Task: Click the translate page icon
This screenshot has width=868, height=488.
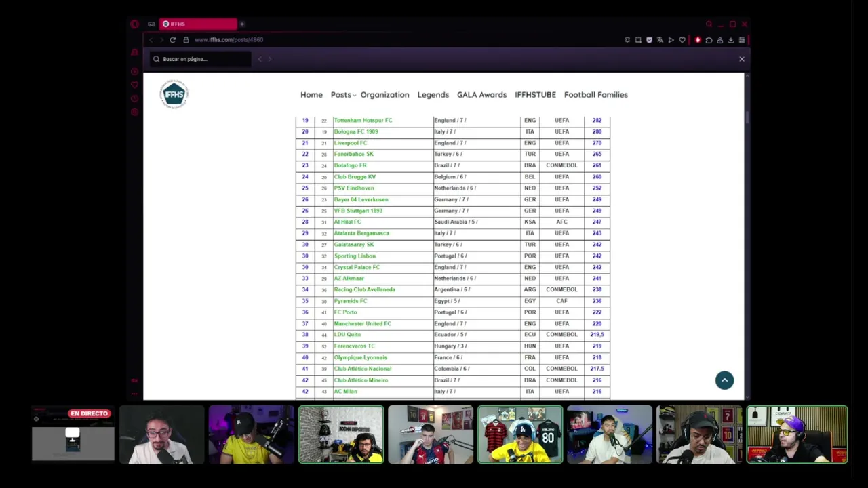Action: pos(660,40)
